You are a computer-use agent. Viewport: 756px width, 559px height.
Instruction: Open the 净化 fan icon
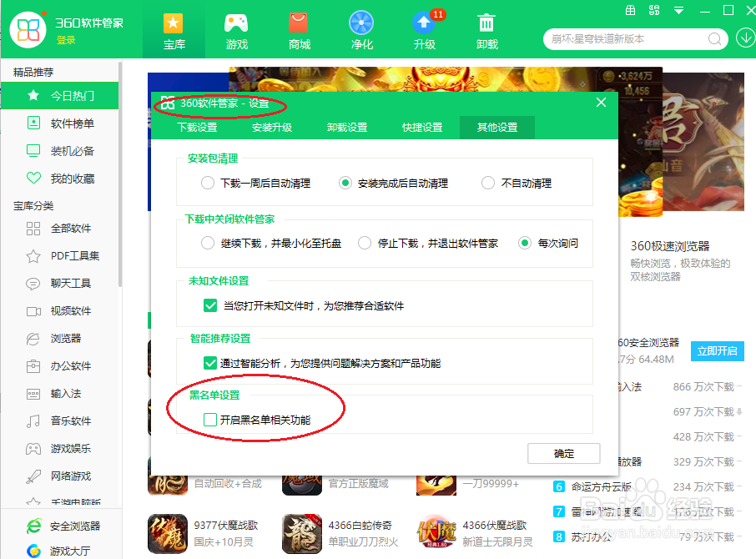click(361, 23)
